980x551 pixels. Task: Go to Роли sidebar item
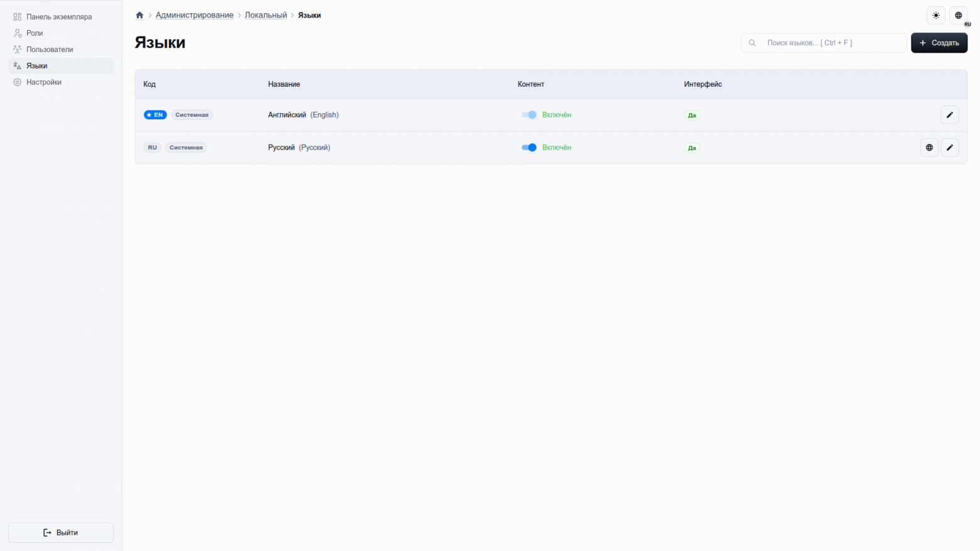pyautogui.click(x=35, y=33)
